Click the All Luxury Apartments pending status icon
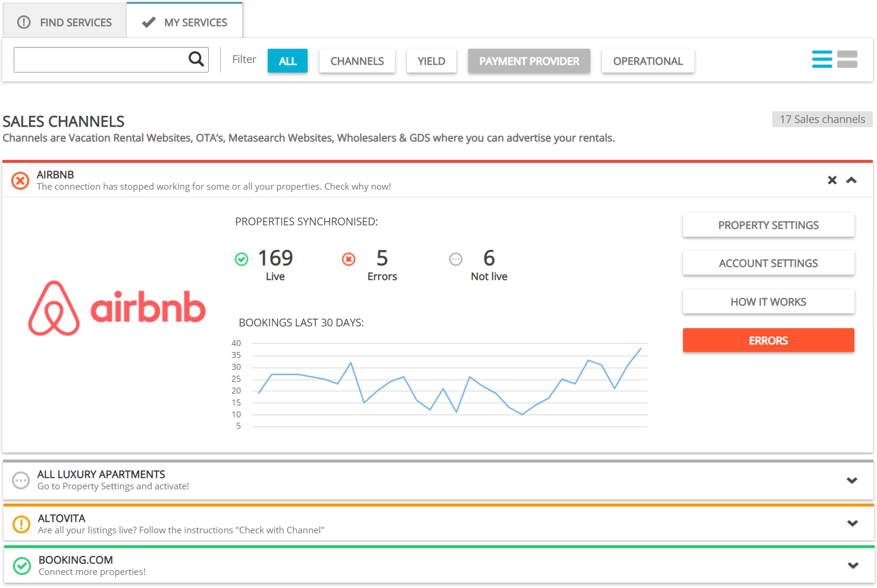877x588 pixels. coord(21,480)
